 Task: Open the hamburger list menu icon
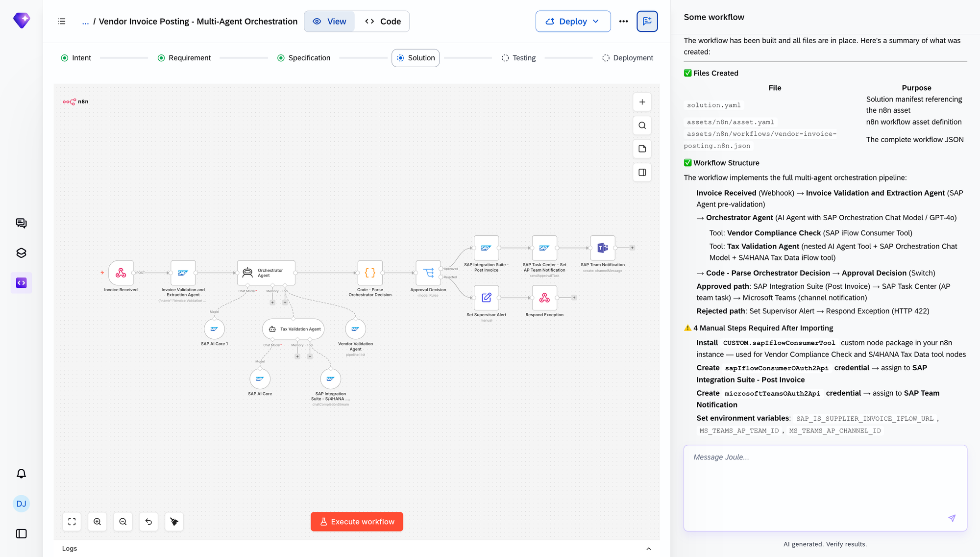[62, 22]
